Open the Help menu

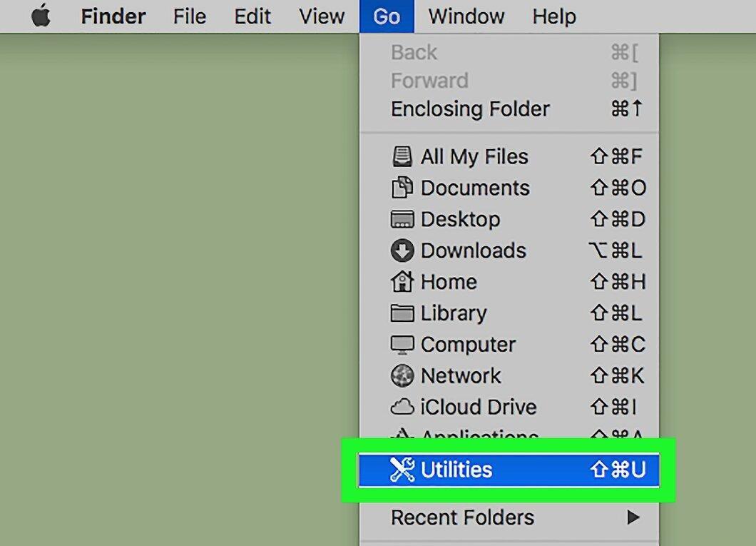(x=554, y=16)
